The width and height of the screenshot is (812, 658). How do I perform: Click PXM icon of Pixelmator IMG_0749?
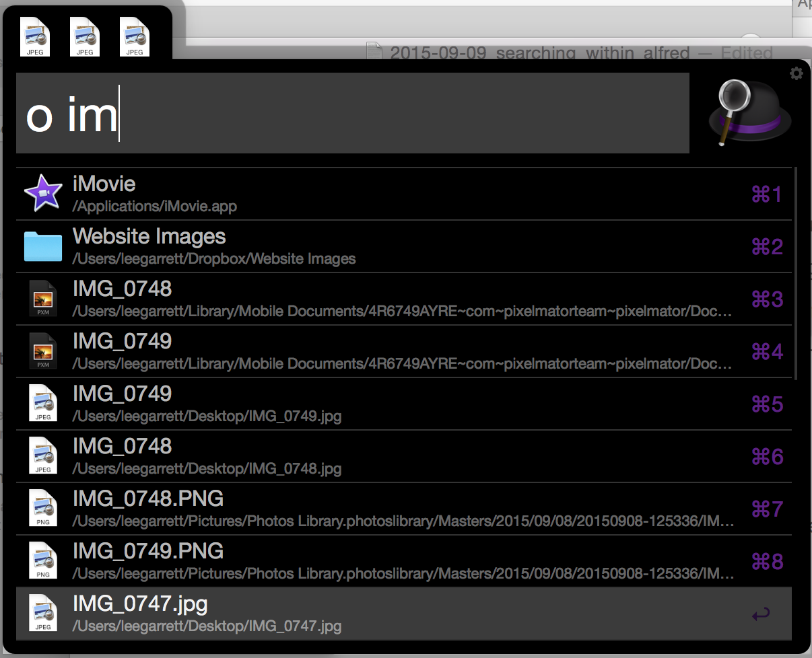[x=43, y=351]
